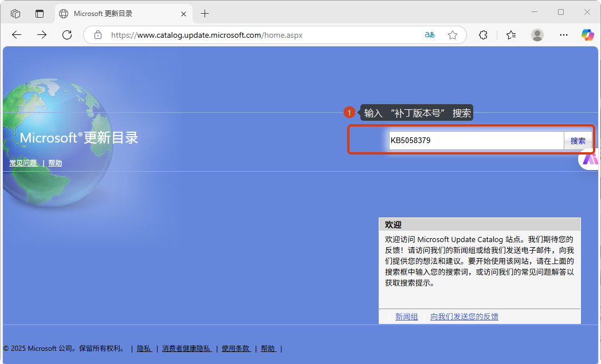Click the 搜索 search button
Screen dimensions: 601x364
pyautogui.click(x=578, y=140)
